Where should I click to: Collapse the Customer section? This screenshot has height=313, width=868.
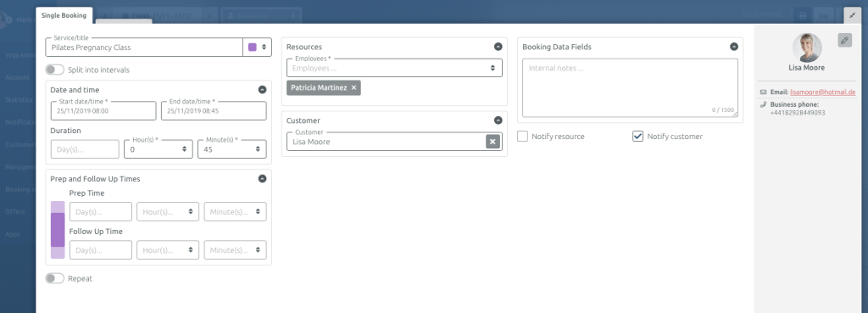point(498,120)
